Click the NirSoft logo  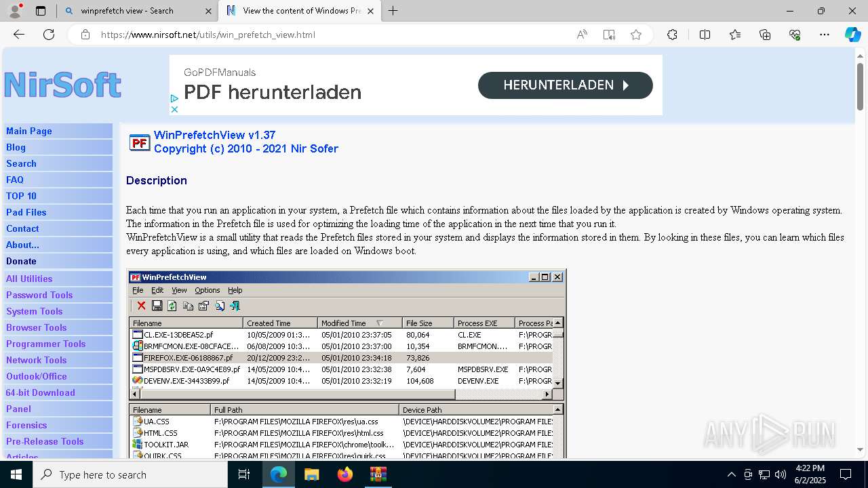[x=62, y=85]
